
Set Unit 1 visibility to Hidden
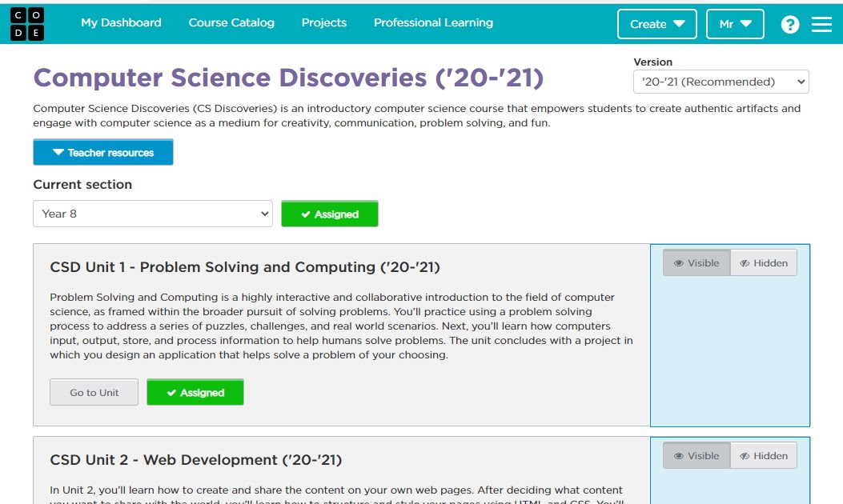pyautogui.click(x=764, y=263)
